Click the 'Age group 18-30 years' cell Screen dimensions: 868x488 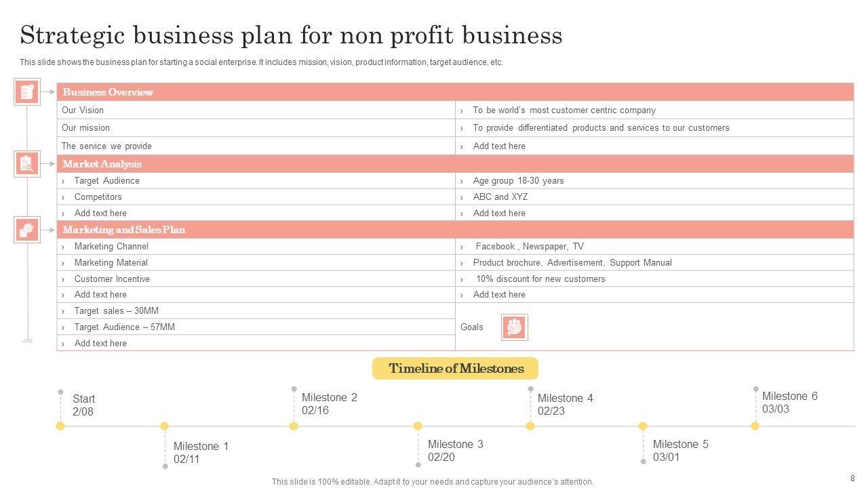pyautogui.click(x=654, y=180)
